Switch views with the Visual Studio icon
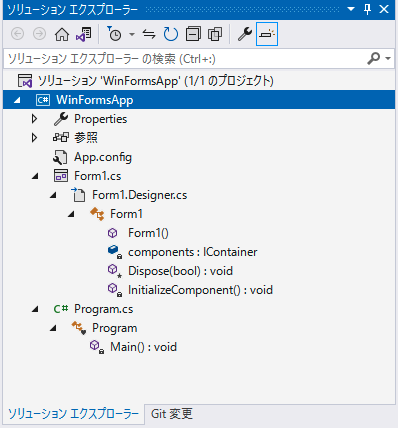This screenshot has height=428, width=398. pos(83,34)
